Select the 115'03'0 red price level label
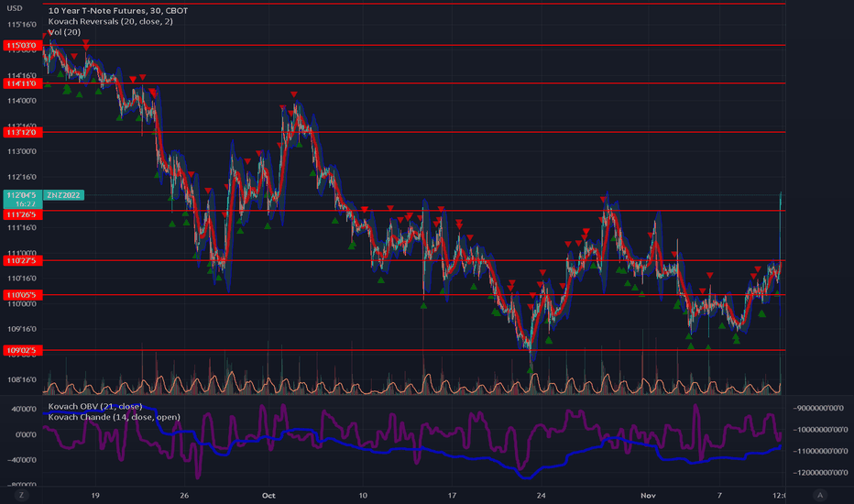This screenshot has height=504, width=854. [22, 45]
